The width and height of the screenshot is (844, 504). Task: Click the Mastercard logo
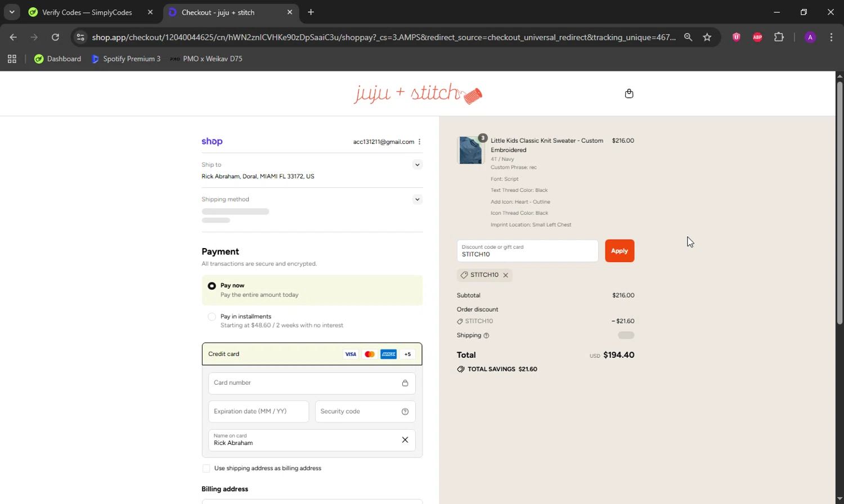(370, 354)
